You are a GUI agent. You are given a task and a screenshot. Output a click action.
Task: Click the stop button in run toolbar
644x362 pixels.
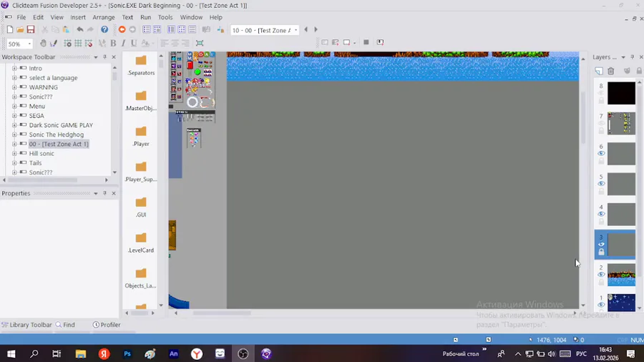[x=366, y=42]
